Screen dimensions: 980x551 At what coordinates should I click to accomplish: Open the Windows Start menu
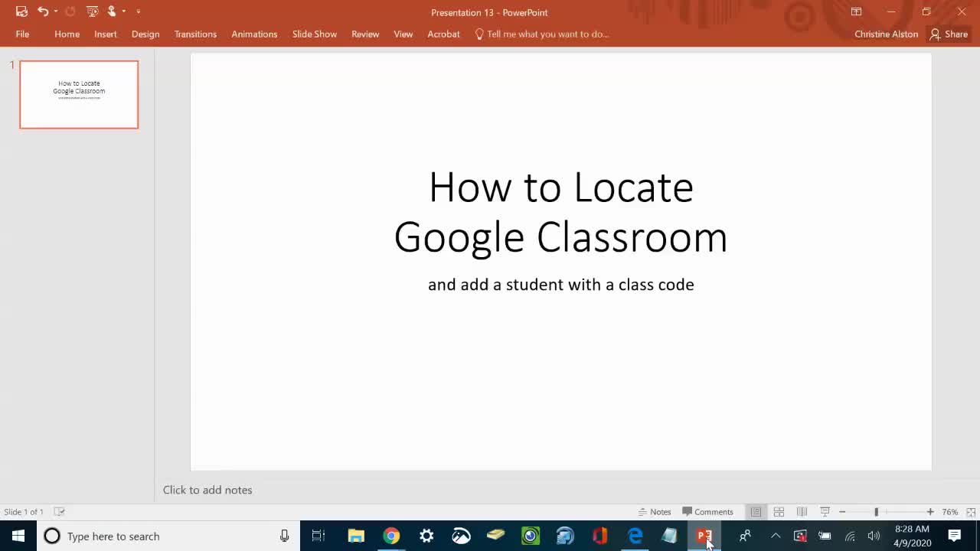[18, 536]
